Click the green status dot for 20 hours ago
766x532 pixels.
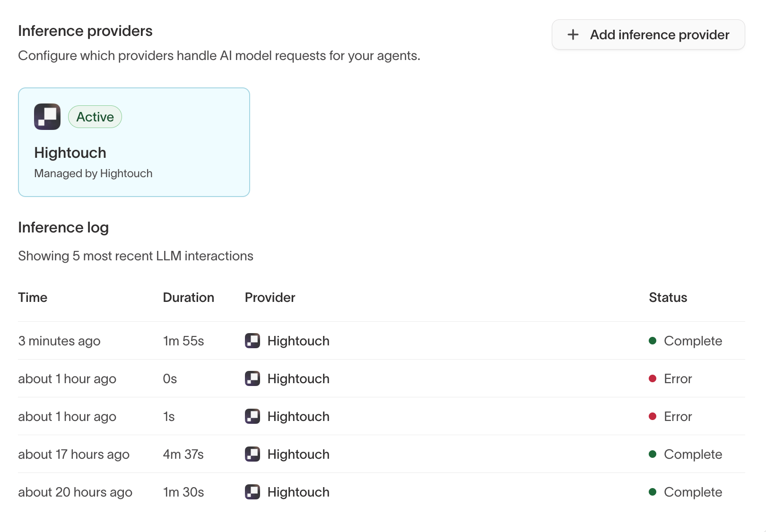tap(653, 492)
